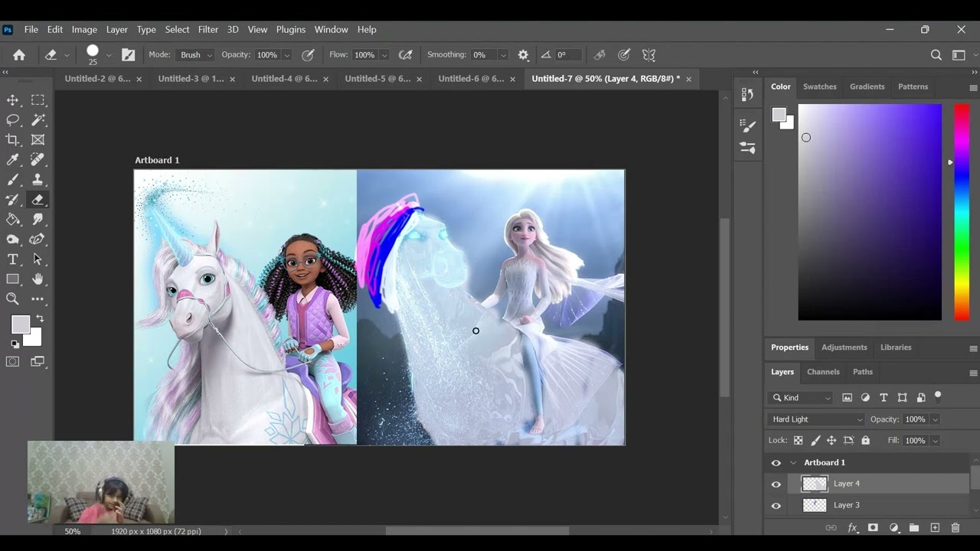Toggle pressure for opacity icon
980x551 pixels.
click(309, 55)
